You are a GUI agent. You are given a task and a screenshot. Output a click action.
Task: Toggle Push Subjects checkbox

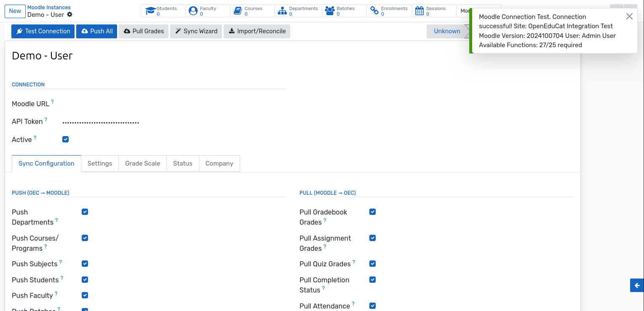point(85,263)
